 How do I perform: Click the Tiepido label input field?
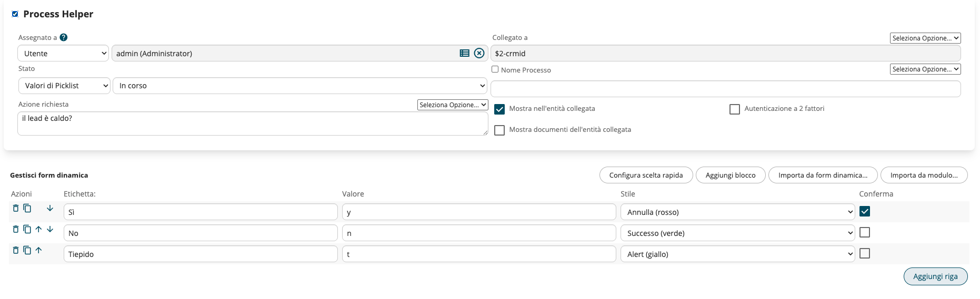tap(201, 254)
